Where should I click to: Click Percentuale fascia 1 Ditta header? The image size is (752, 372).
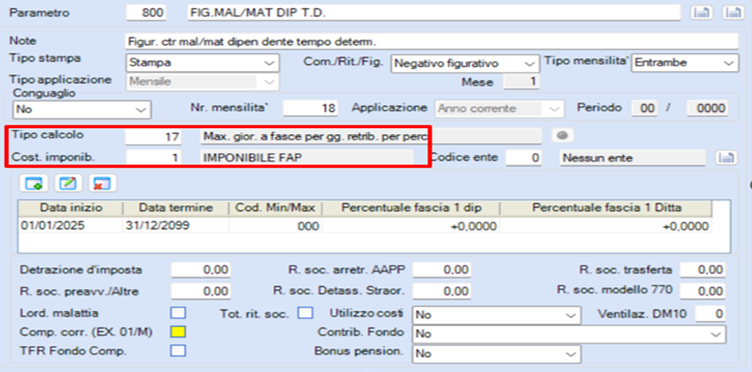(606, 209)
